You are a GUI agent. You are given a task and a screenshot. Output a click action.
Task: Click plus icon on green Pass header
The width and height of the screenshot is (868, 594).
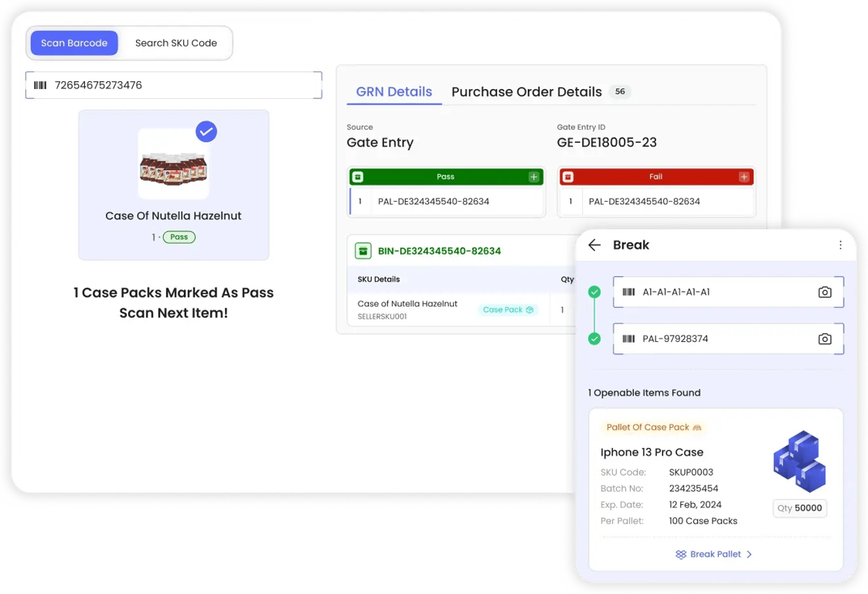click(533, 177)
